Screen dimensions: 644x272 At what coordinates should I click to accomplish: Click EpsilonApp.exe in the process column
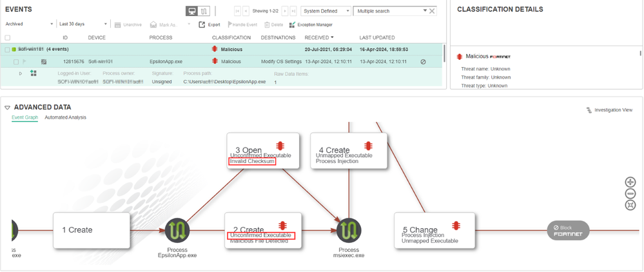(166, 62)
